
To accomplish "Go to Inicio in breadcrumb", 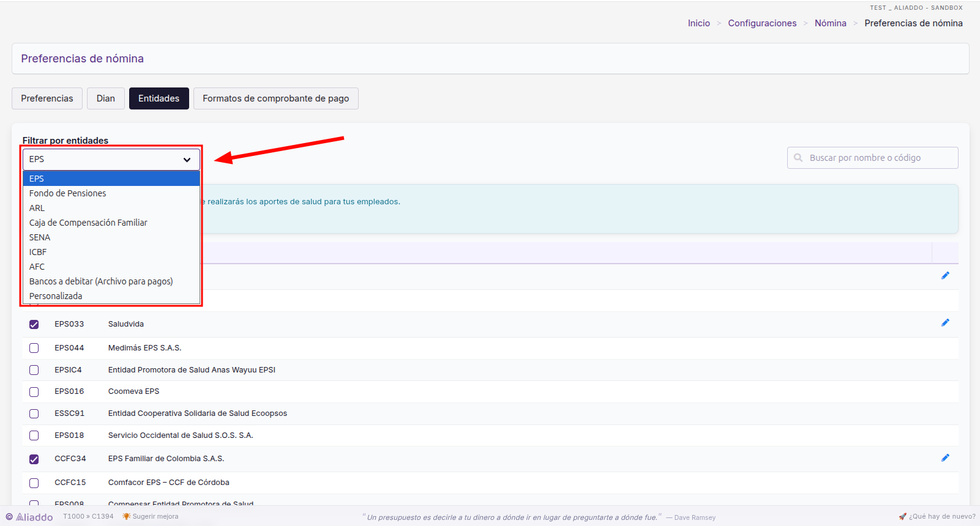I will pyautogui.click(x=699, y=23).
